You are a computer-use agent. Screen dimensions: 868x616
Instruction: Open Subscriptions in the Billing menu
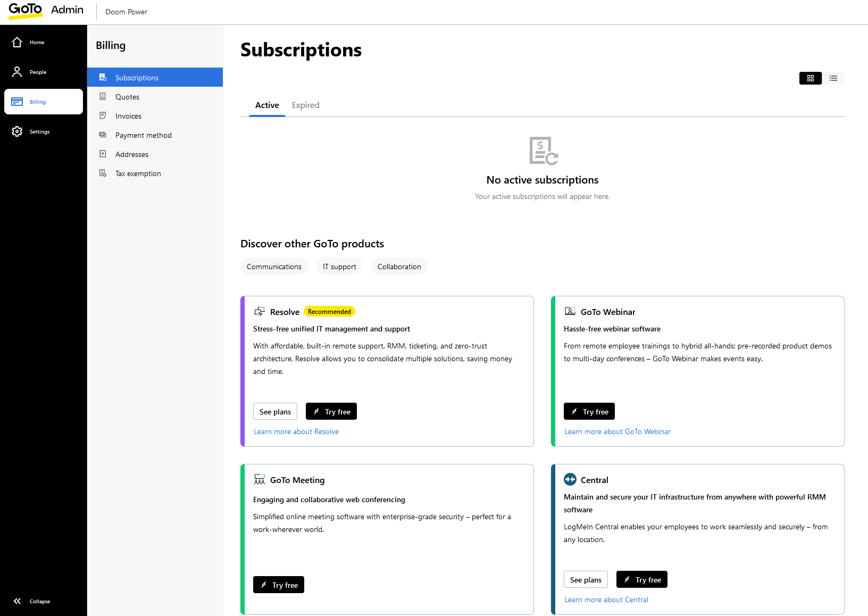[x=155, y=77]
